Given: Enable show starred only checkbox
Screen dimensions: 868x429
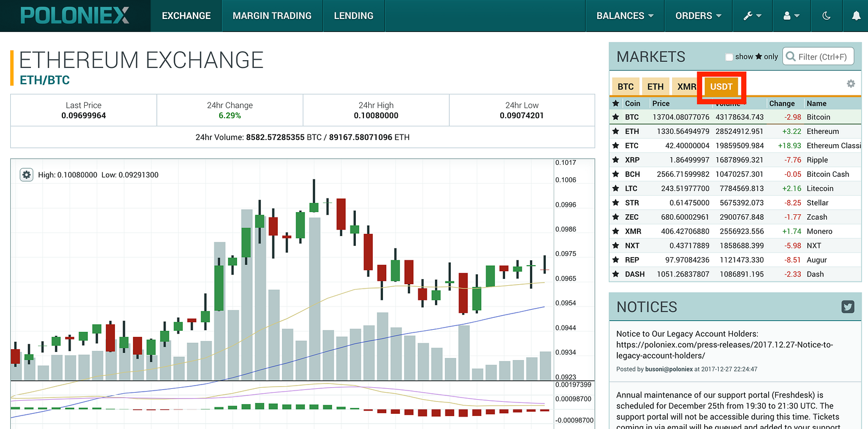Looking at the screenshot, I should (x=729, y=57).
